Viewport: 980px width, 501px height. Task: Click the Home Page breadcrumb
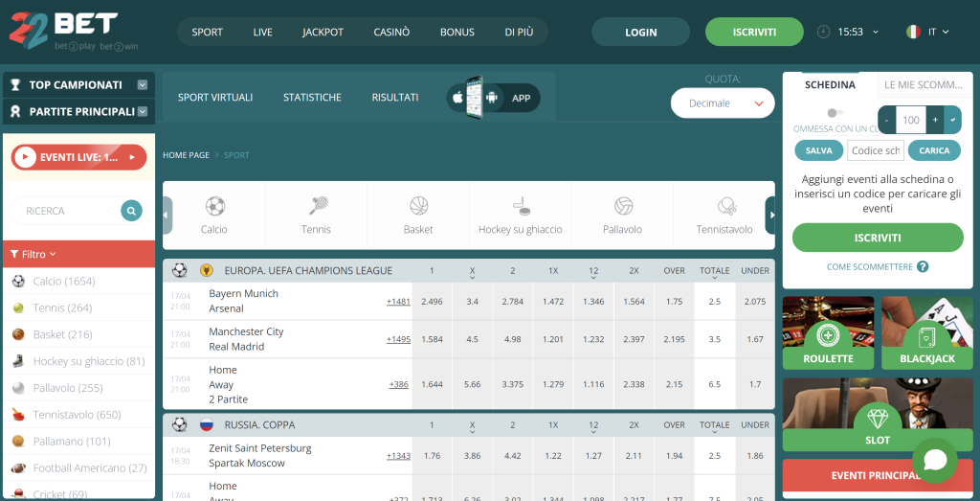tap(187, 155)
